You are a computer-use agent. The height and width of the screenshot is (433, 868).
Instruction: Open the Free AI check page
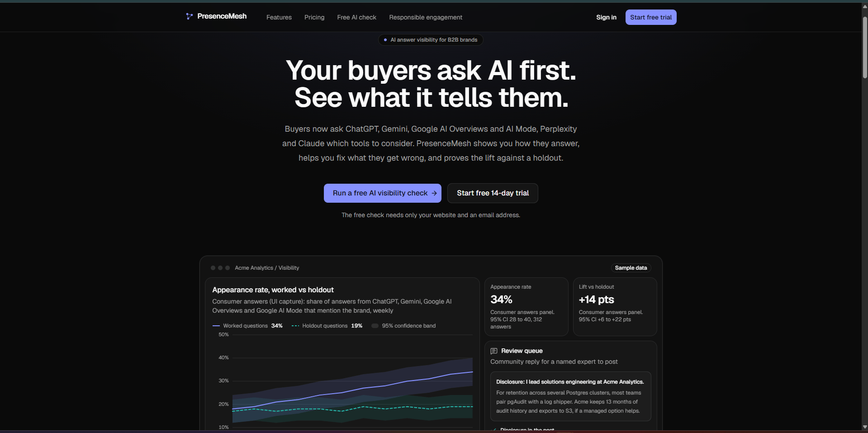pyautogui.click(x=357, y=17)
